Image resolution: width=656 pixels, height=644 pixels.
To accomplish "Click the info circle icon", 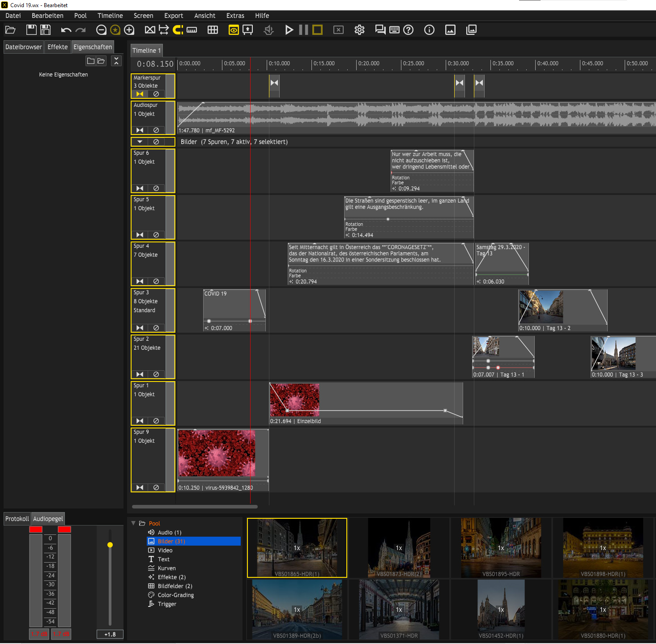I will 429,30.
